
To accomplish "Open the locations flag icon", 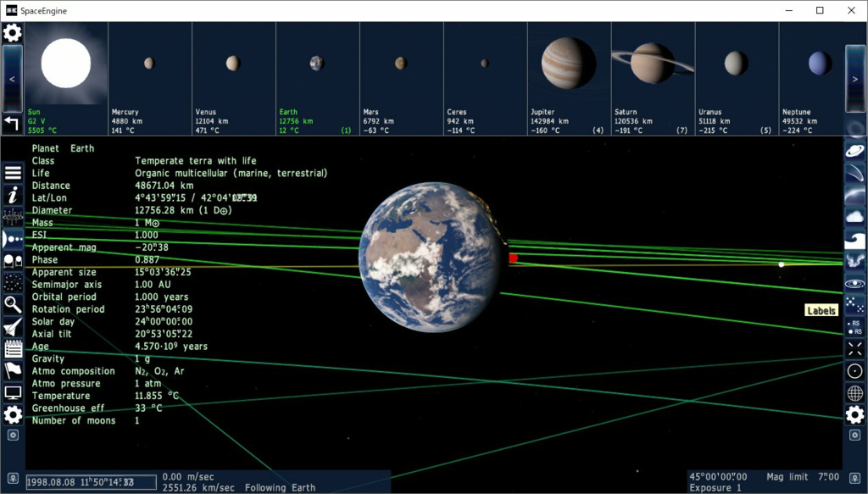I will pyautogui.click(x=13, y=370).
